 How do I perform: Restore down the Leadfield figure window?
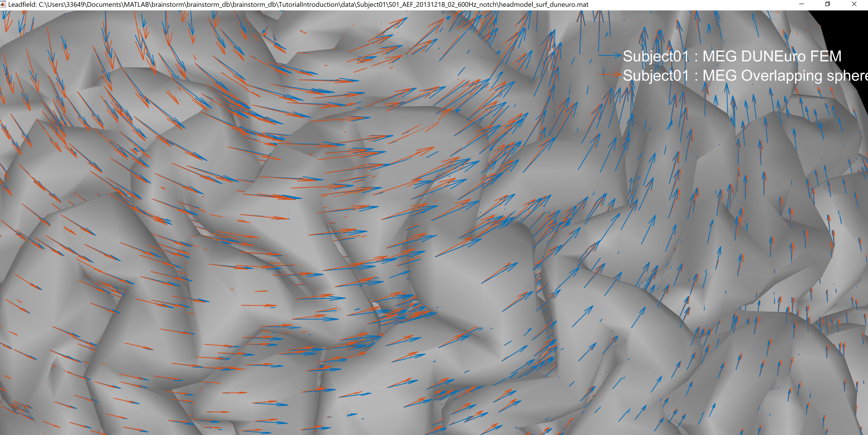click(828, 4)
